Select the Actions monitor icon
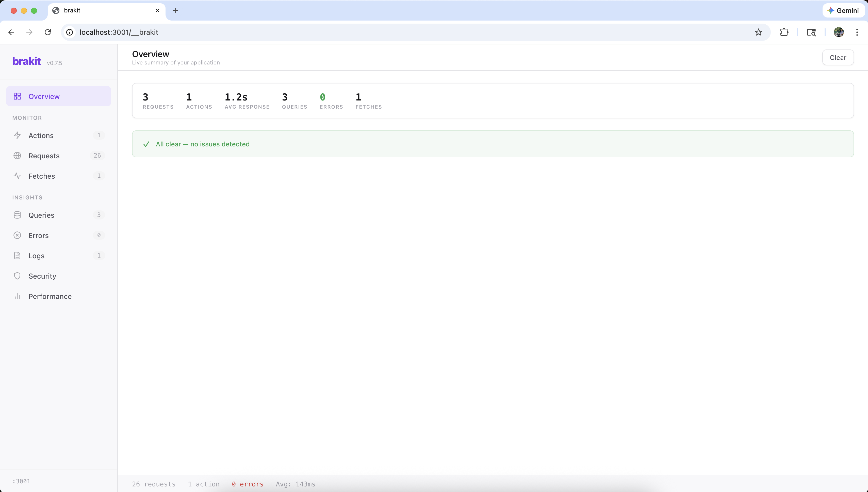Viewport: 868px width, 492px height. [18, 135]
